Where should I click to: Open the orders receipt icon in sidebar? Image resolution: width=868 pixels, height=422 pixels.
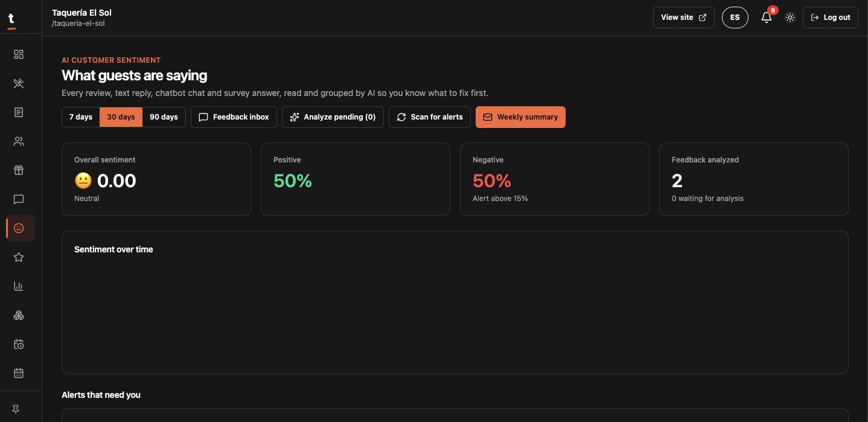point(19,112)
